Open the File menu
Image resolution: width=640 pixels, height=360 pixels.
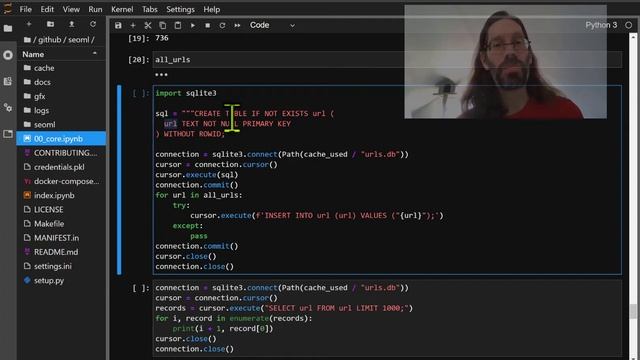pyautogui.click(x=25, y=9)
